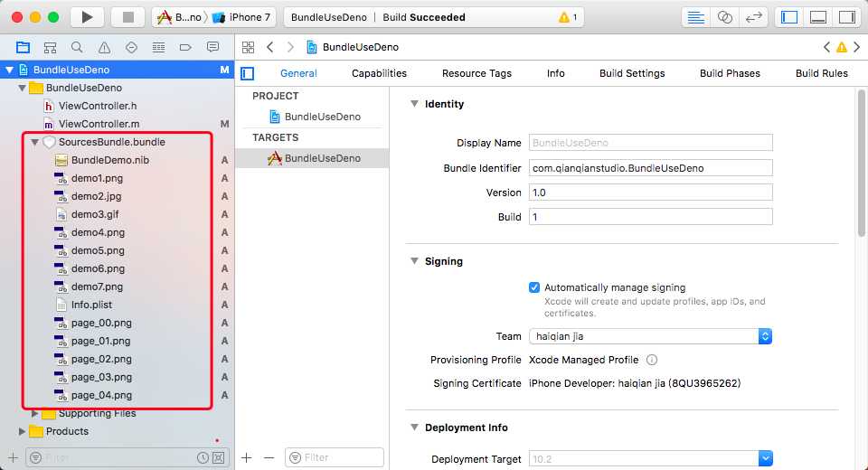Show only source-controlled files in the navigator
Screen dimensions: 868x470
tap(219, 458)
